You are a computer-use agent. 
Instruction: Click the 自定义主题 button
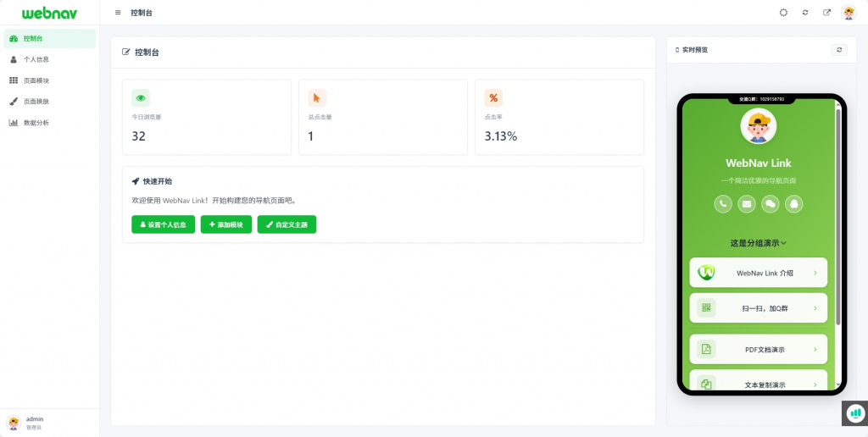tap(287, 224)
